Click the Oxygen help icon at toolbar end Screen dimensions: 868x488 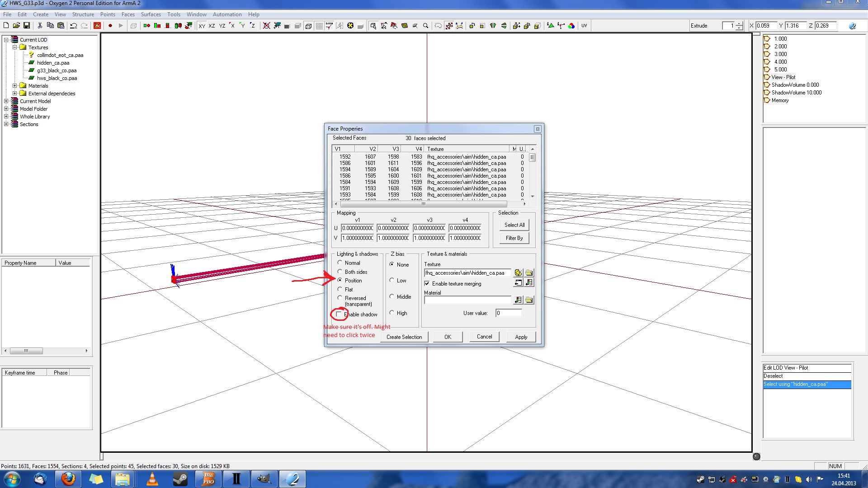click(x=852, y=26)
